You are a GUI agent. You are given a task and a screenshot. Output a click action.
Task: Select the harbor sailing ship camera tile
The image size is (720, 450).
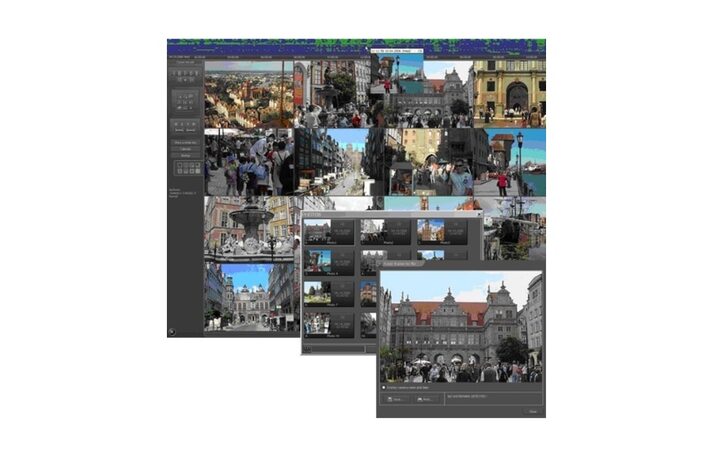(514, 228)
